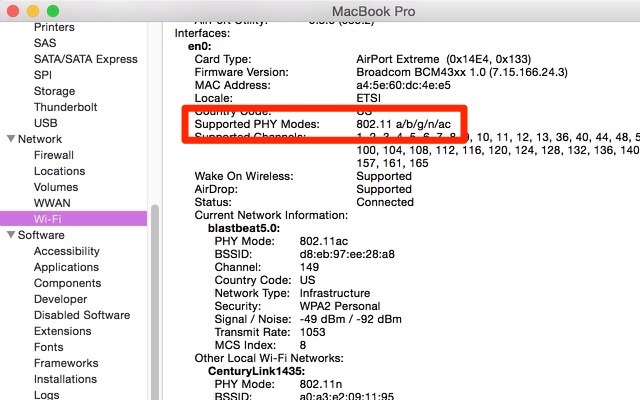Select Extensions under Software

tap(62, 331)
